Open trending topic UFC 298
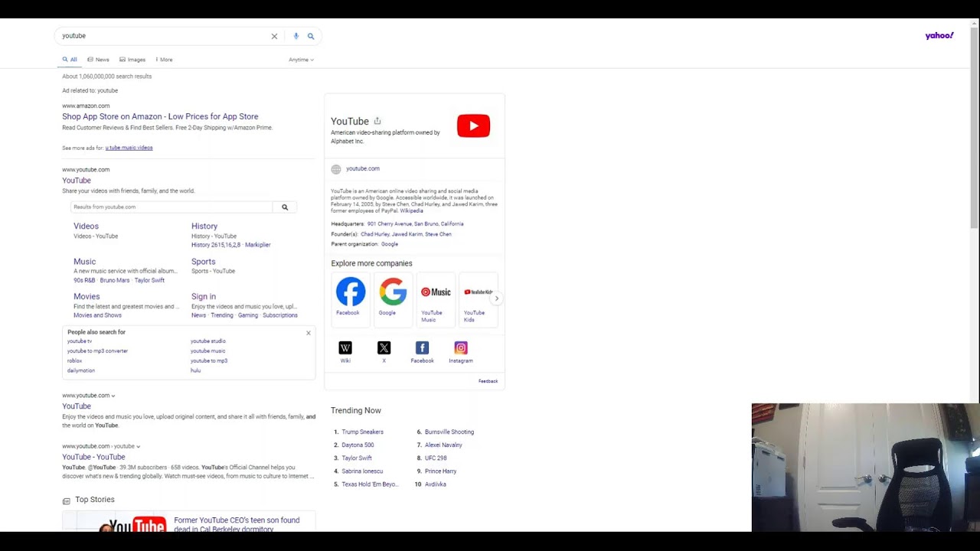Viewport: 980px width, 551px height. (436, 458)
